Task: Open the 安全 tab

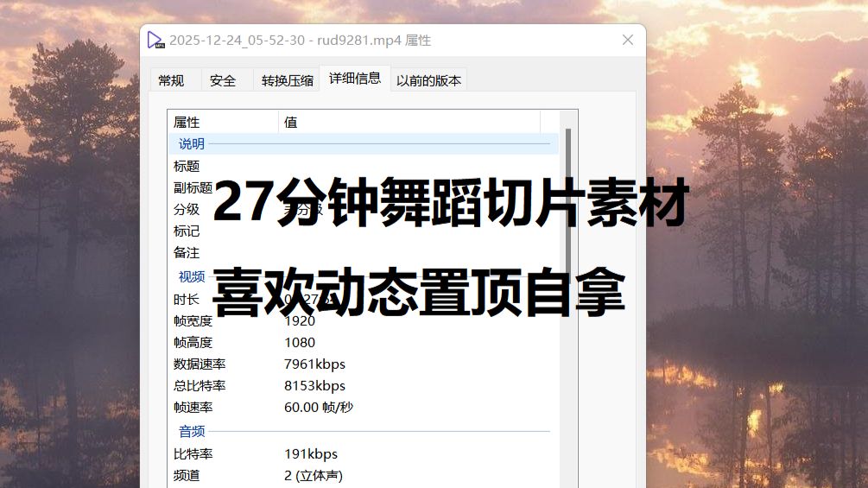Action: point(223,80)
